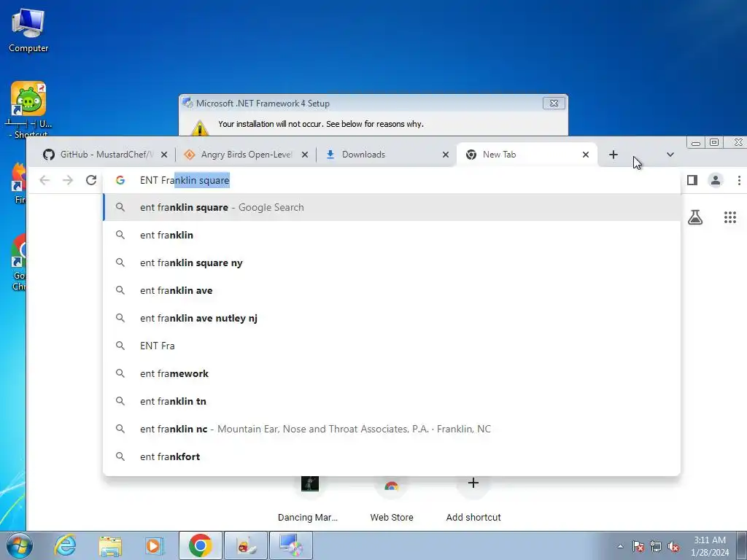Screen dimensions: 747x560
Task: Select the 'ent franklin nc' Mountain Ear suggestion
Action: click(392, 429)
